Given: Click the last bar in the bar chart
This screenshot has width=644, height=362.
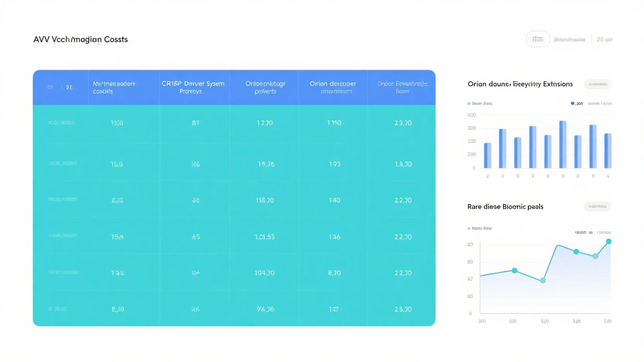Looking at the screenshot, I should (608, 150).
